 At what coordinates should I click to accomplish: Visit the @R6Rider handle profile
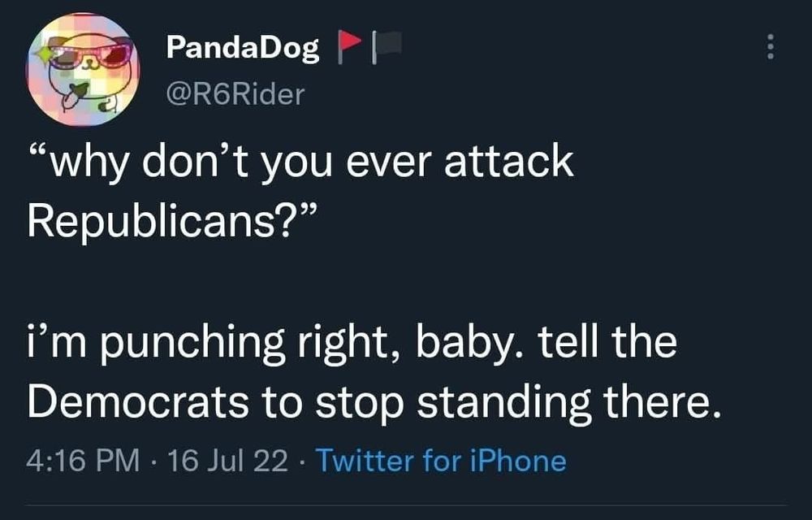[235, 94]
